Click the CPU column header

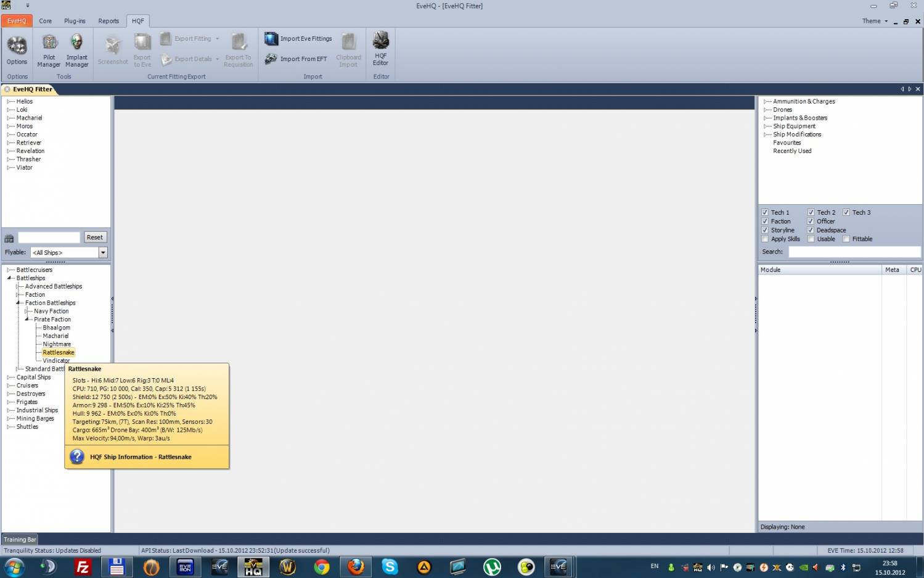coord(915,270)
